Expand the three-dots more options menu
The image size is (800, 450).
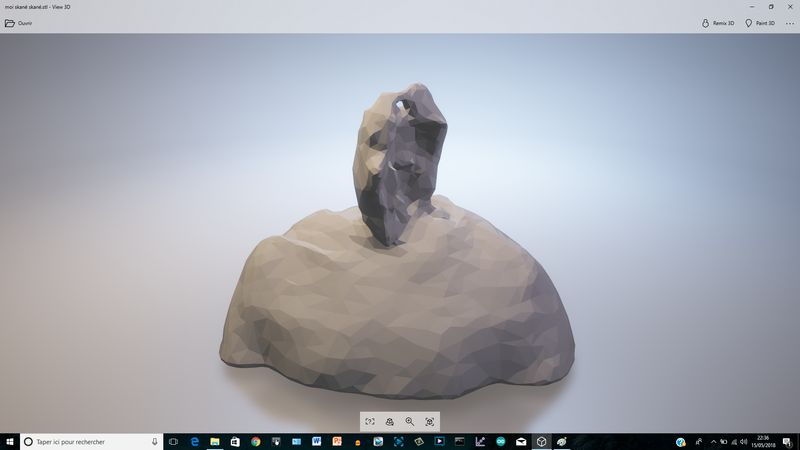[789, 23]
